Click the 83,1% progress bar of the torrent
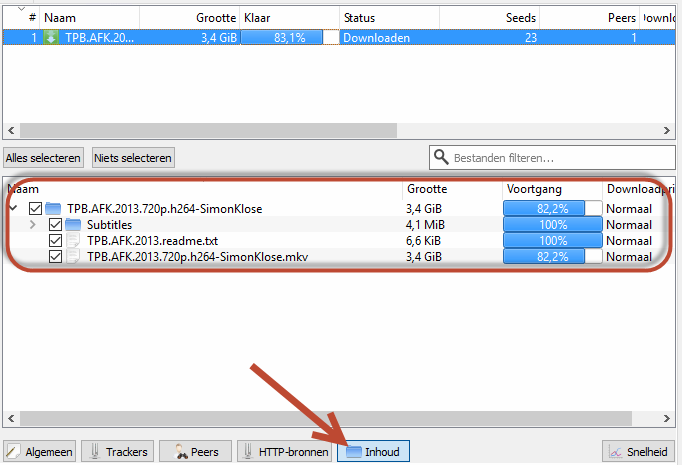This screenshot has width=682, height=465. coord(288,38)
